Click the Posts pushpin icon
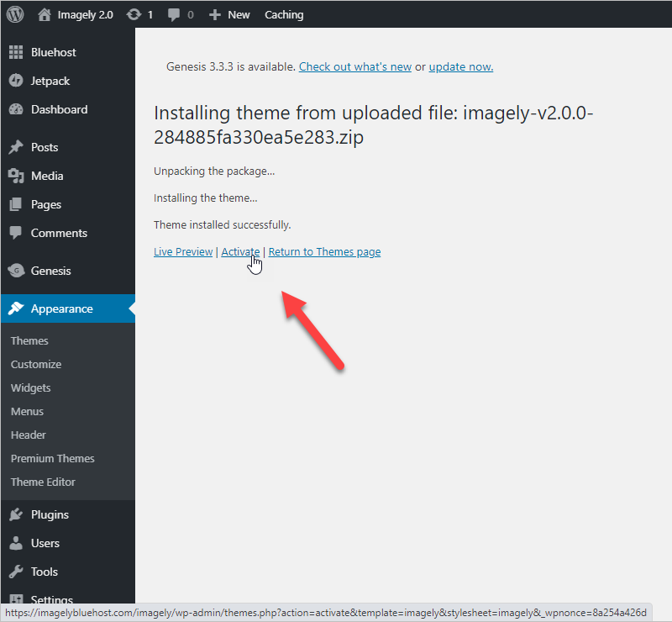The image size is (672, 622). pos(16,147)
